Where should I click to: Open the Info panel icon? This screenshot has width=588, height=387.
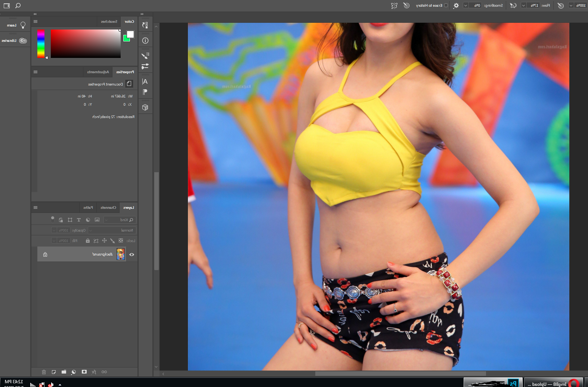(145, 40)
